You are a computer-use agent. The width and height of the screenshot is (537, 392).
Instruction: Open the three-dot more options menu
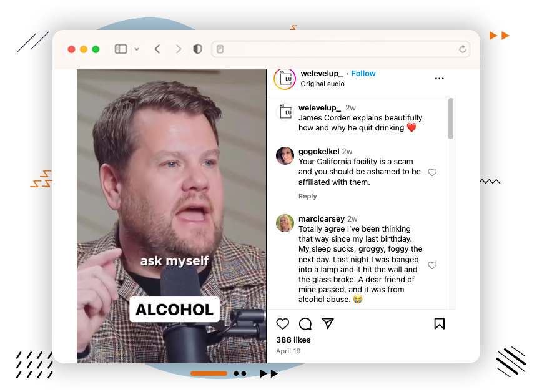click(439, 79)
